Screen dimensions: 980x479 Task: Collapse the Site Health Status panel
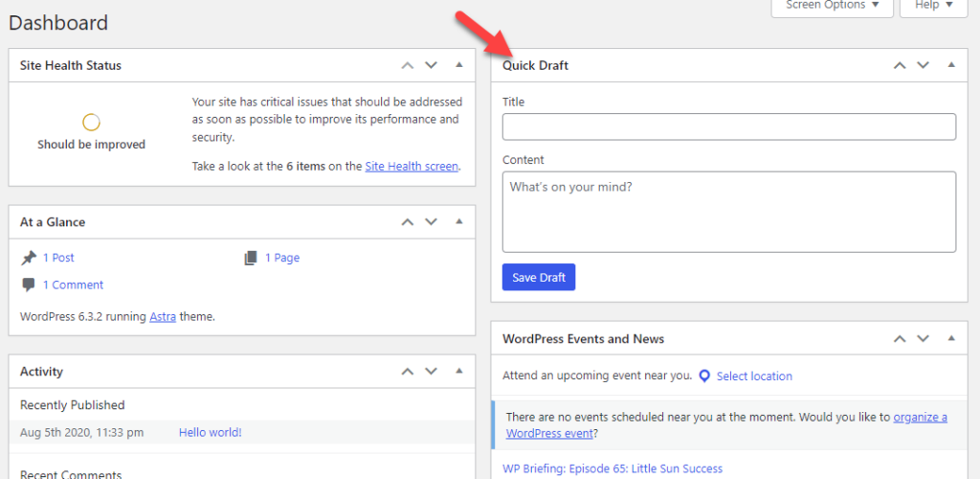coord(459,65)
